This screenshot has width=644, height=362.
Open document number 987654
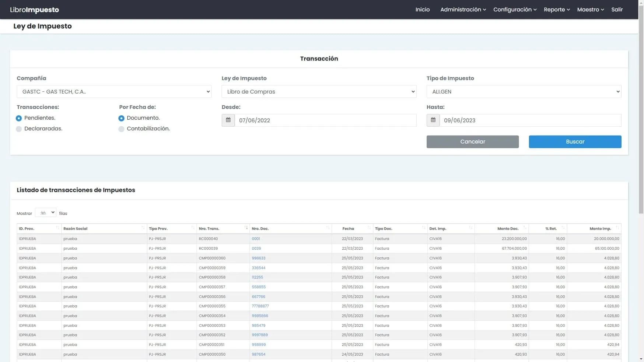[258, 354]
